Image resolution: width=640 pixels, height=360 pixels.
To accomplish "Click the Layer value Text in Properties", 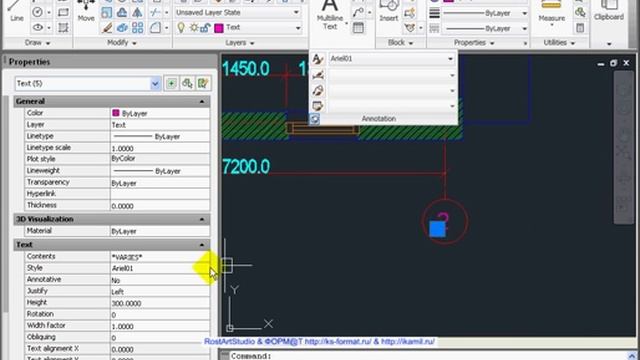I will (160, 125).
